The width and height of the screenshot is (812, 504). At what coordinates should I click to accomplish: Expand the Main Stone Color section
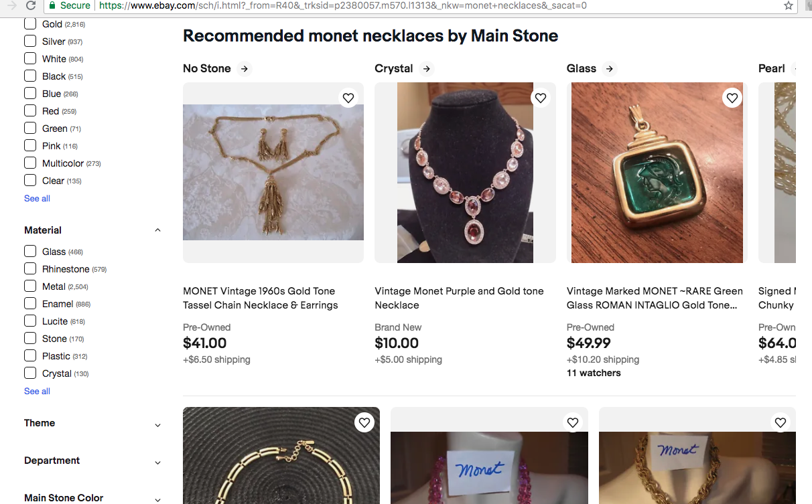click(x=157, y=499)
